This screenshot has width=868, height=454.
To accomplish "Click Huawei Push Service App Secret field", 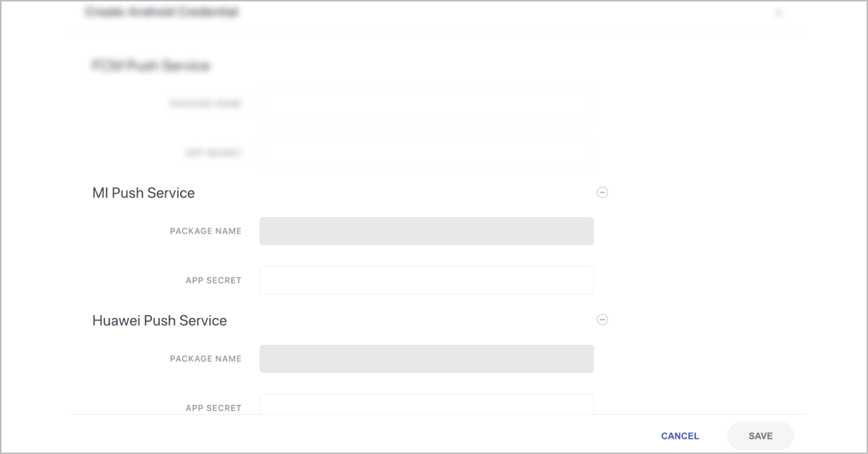I will [426, 405].
